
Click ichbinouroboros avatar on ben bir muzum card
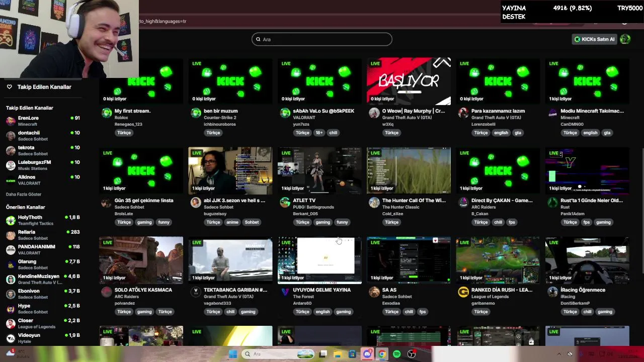click(196, 113)
